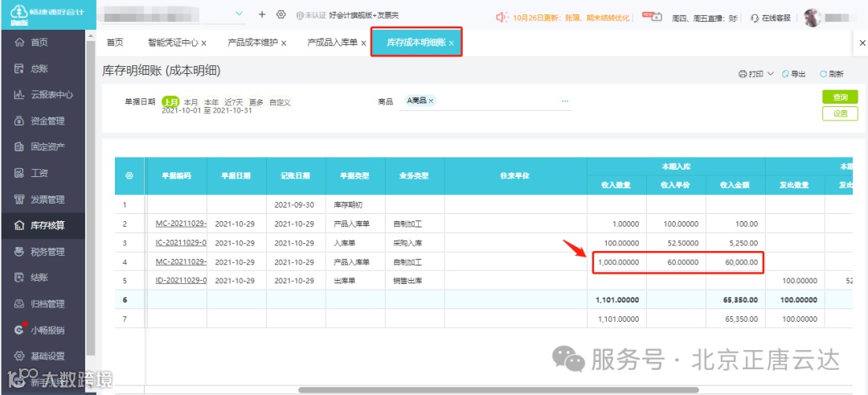Open 税务管理 in the sidebar
The height and width of the screenshot is (395, 868).
[47, 252]
